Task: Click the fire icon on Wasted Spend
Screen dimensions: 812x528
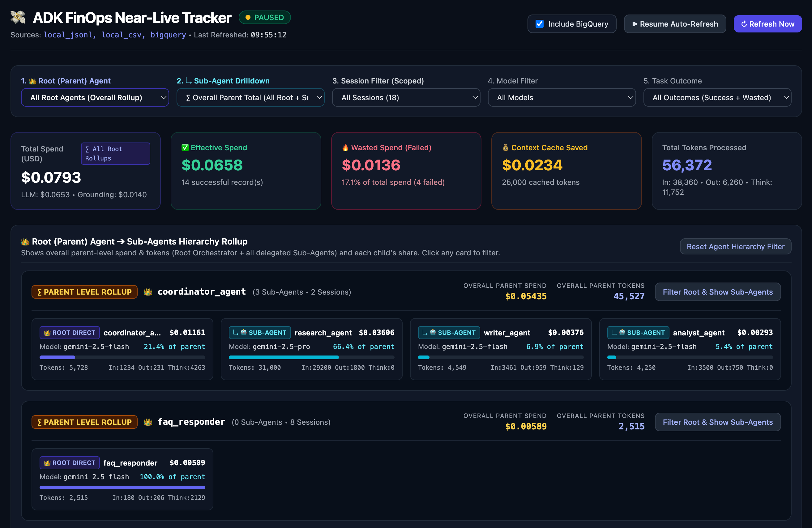Action: (x=345, y=147)
